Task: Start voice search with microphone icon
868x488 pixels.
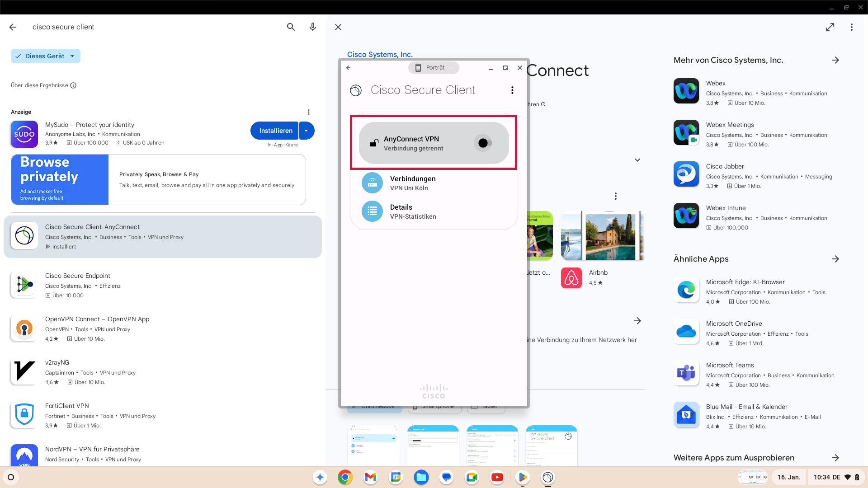Action: 312,27
